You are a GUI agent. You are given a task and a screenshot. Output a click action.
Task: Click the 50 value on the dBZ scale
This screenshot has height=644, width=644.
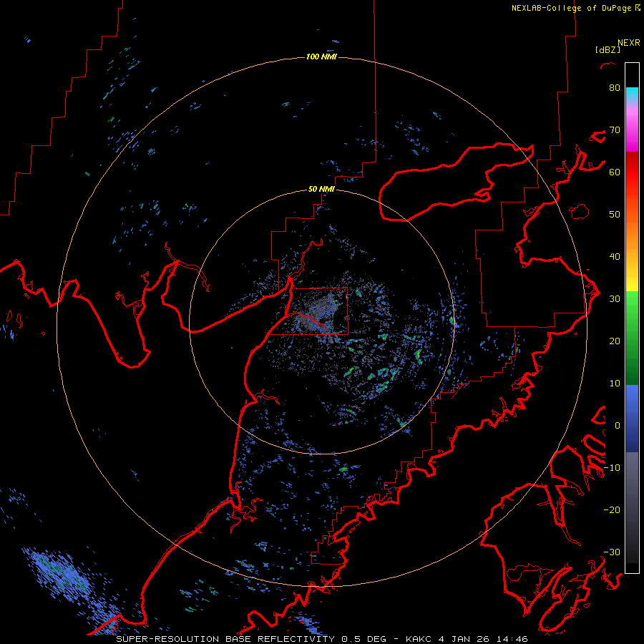pos(615,215)
